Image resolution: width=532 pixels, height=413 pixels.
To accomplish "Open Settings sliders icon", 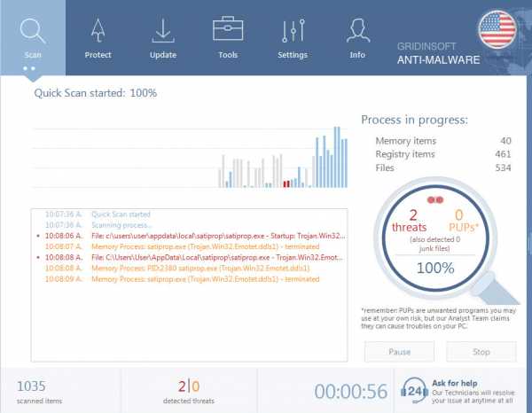I will coord(293,30).
